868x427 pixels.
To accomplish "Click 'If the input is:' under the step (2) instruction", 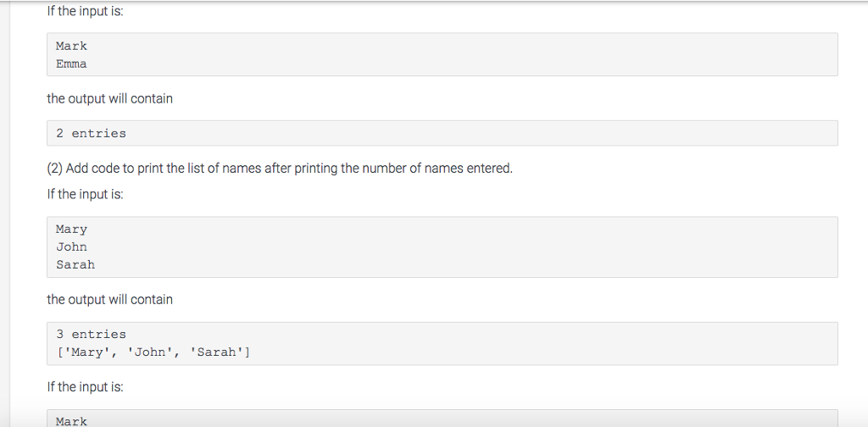I will click(x=85, y=194).
